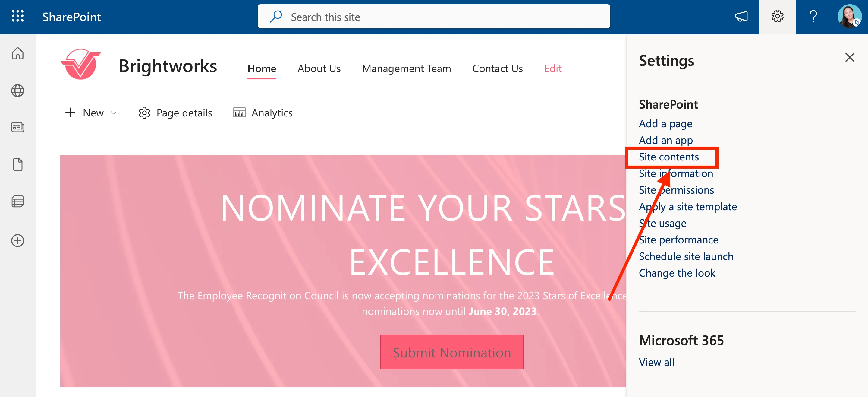The image size is (868, 397).
Task: Click the search magnifier icon
Action: pyautogui.click(x=276, y=17)
